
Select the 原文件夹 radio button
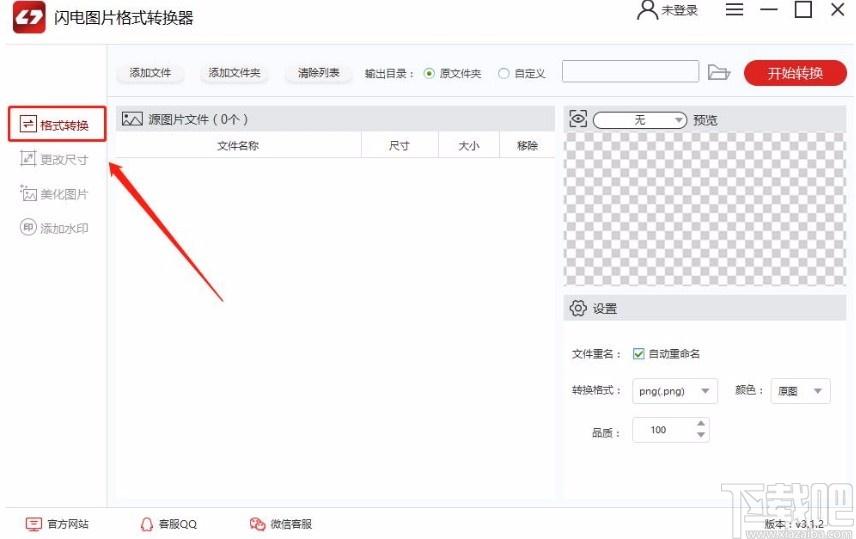point(429,73)
